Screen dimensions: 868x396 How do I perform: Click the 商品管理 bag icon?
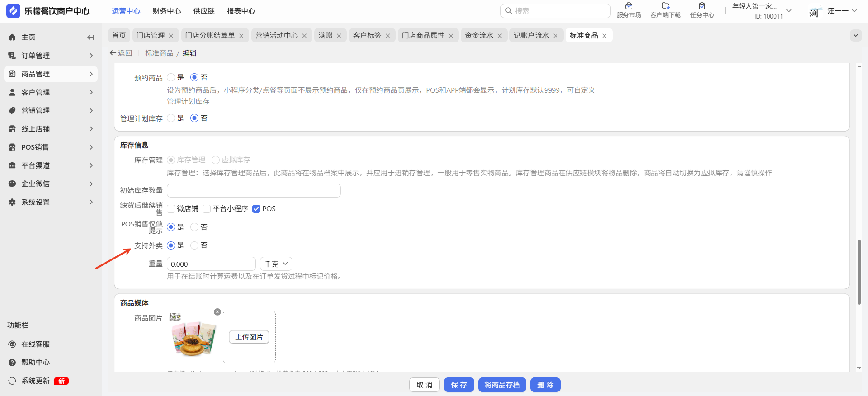[12, 74]
